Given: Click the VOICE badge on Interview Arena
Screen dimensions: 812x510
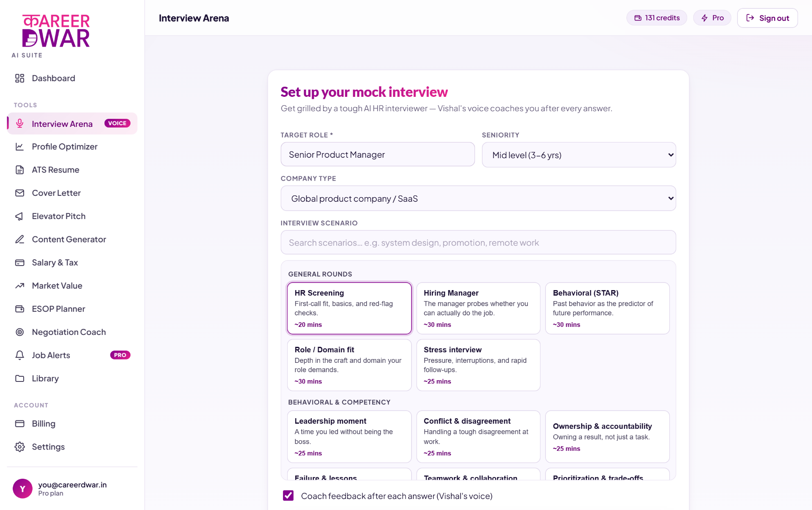Looking at the screenshot, I should pyautogui.click(x=117, y=123).
